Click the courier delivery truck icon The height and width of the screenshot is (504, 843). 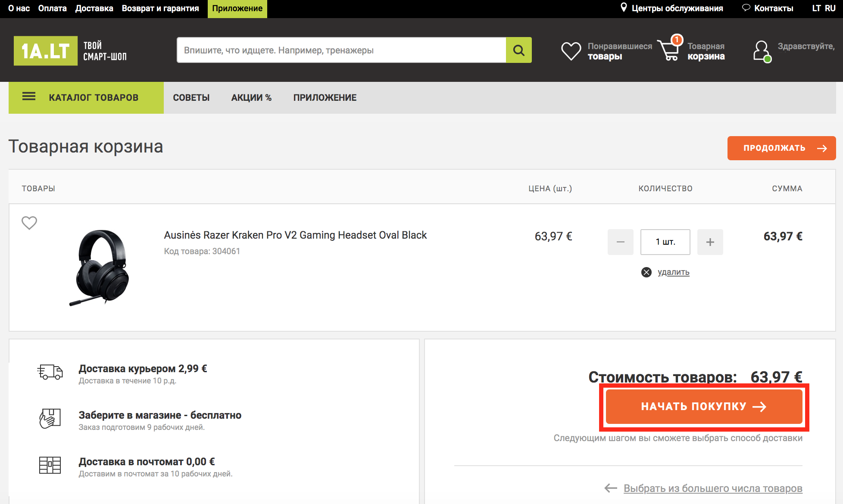[50, 372]
